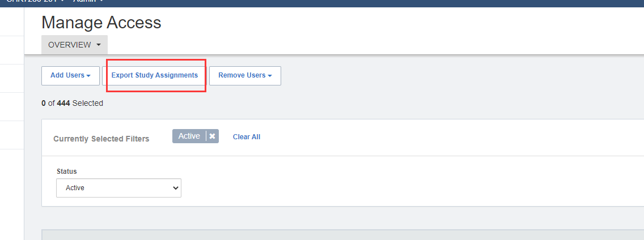Click the caret next to Admin in top bar
The image size is (644, 240).
pyautogui.click(x=101, y=1)
